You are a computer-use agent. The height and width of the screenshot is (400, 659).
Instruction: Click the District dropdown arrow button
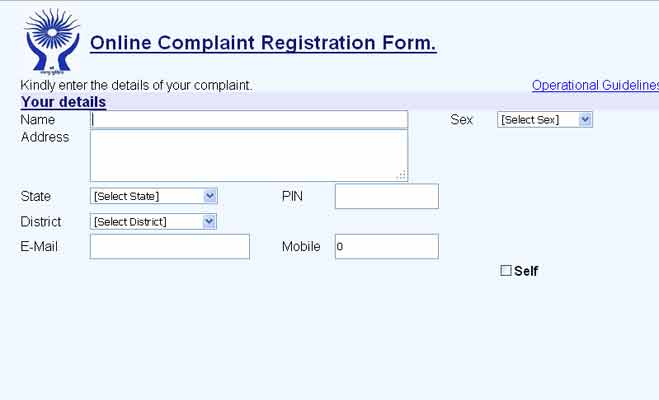[209, 221]
